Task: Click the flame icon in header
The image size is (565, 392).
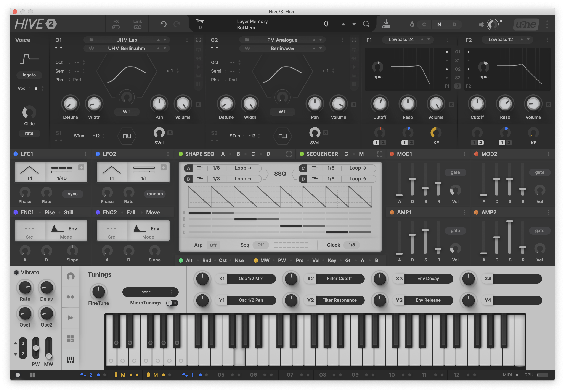Action: [412, 24]
